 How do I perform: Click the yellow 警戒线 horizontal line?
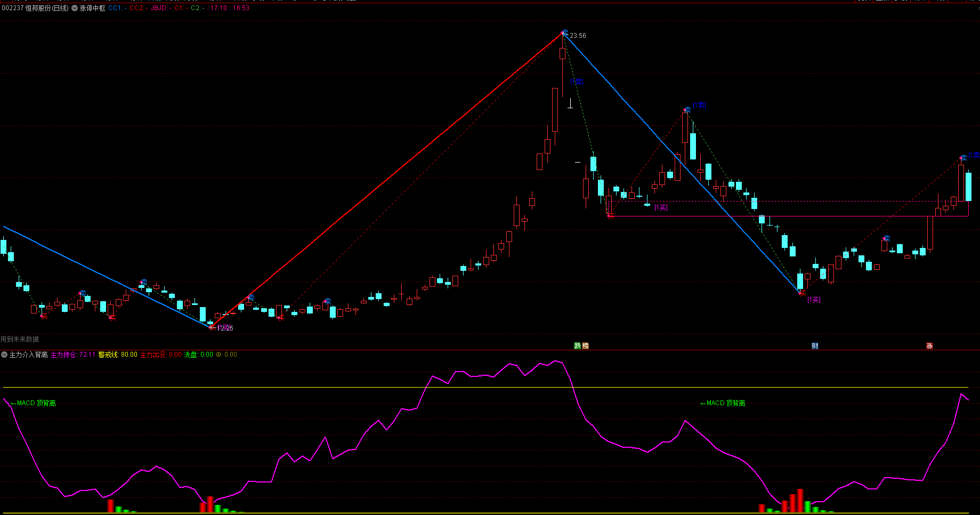(x=480, y=387)
